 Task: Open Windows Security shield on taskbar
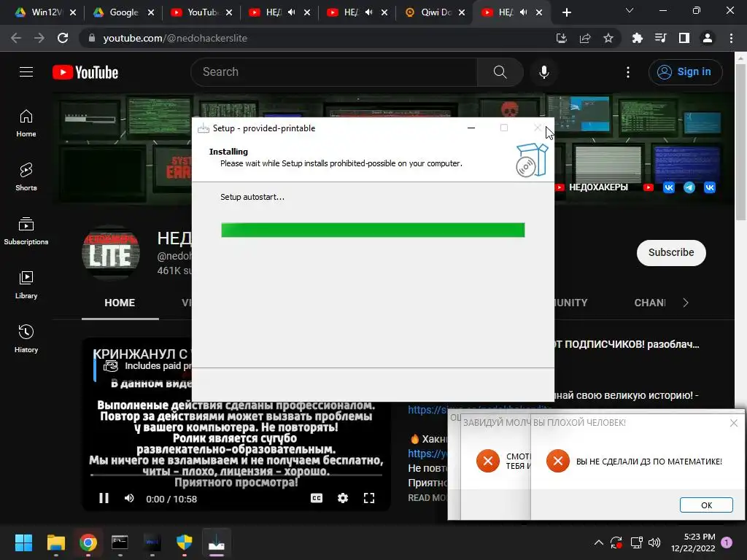tap(185, 542)
